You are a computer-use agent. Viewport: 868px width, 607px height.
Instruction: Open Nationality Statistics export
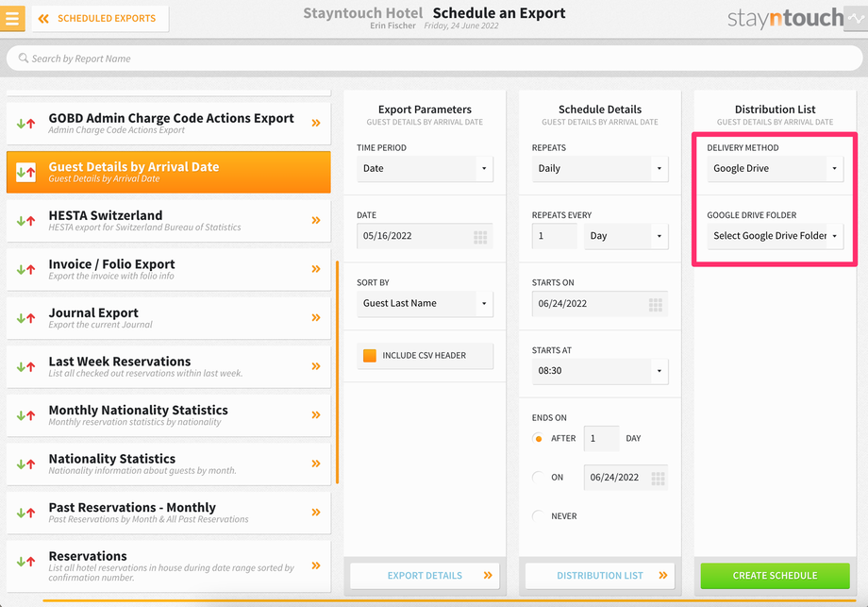168,464
